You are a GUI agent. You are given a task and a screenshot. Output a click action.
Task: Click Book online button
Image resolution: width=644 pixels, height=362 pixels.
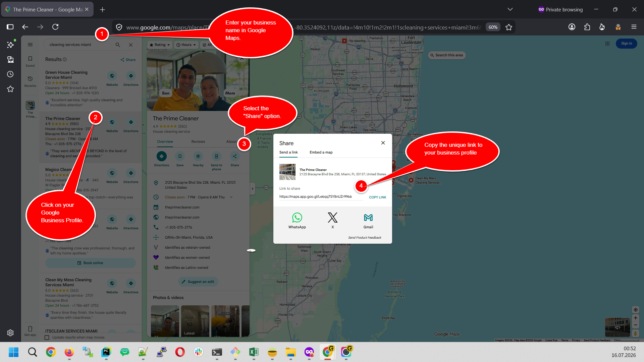91,263
